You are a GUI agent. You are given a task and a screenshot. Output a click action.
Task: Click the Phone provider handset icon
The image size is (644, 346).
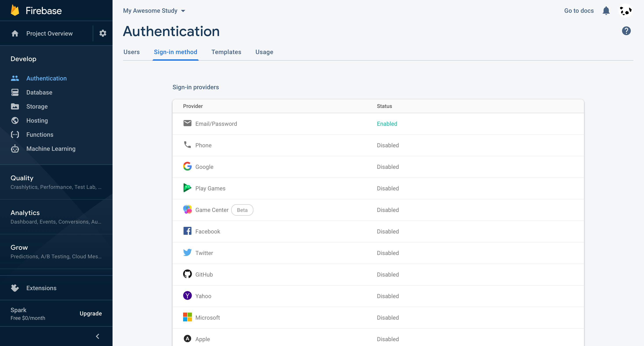(187, 145)
